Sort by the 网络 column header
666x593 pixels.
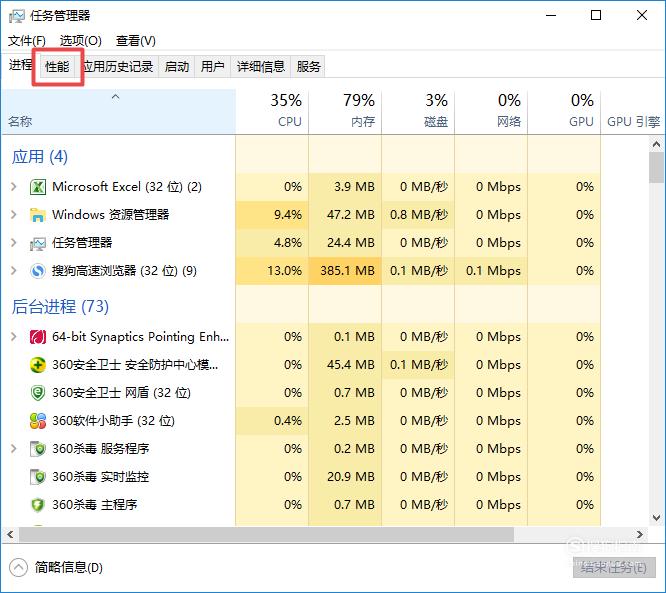tap(491, 112)
